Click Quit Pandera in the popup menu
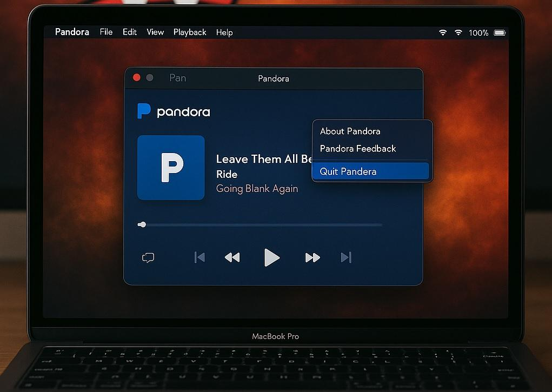 tap(370, 171)
